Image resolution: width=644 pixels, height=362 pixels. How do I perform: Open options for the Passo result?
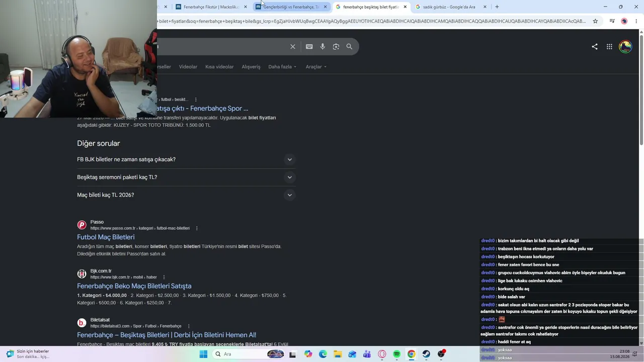[197, 228]
